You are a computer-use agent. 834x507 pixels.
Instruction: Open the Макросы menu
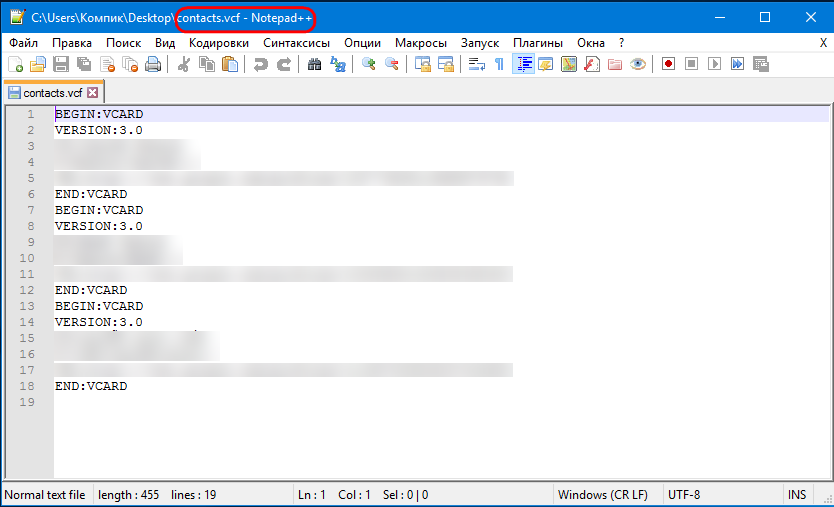pyautogui.click(x=421, y=43)
